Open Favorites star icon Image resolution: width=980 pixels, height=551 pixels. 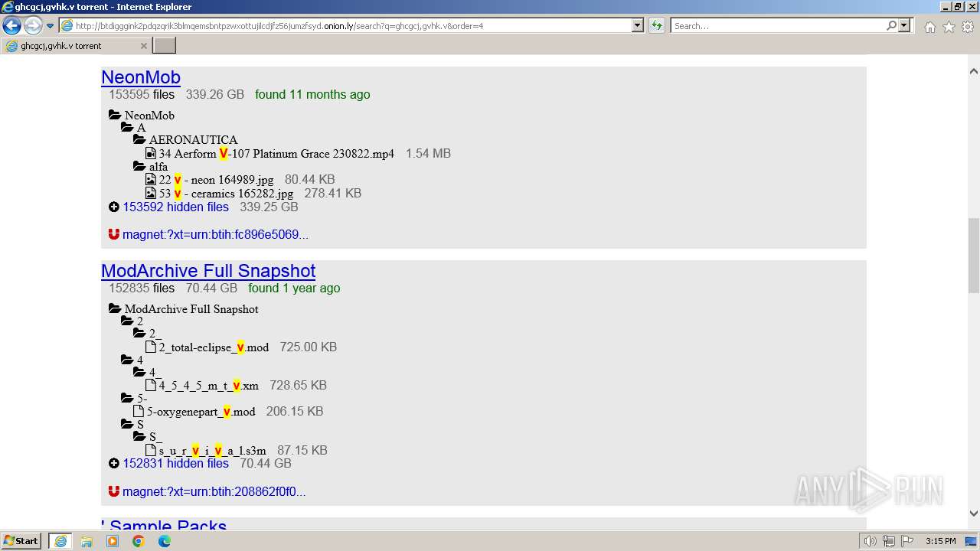pyautogui.click(x=949, y=27)
